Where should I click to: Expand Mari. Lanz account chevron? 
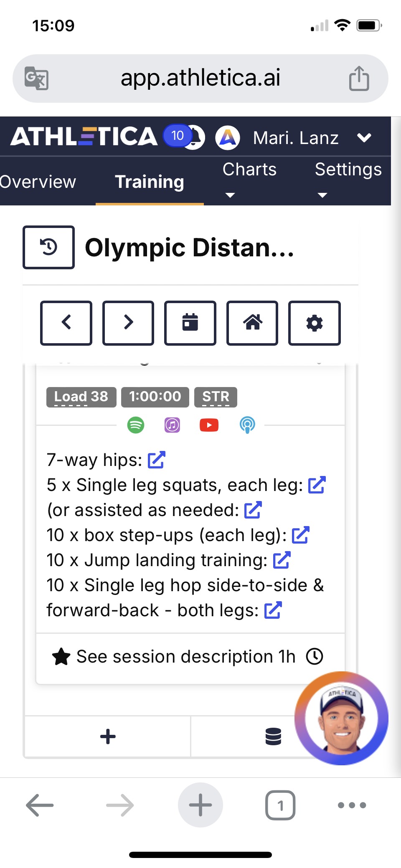click(364, 138)
